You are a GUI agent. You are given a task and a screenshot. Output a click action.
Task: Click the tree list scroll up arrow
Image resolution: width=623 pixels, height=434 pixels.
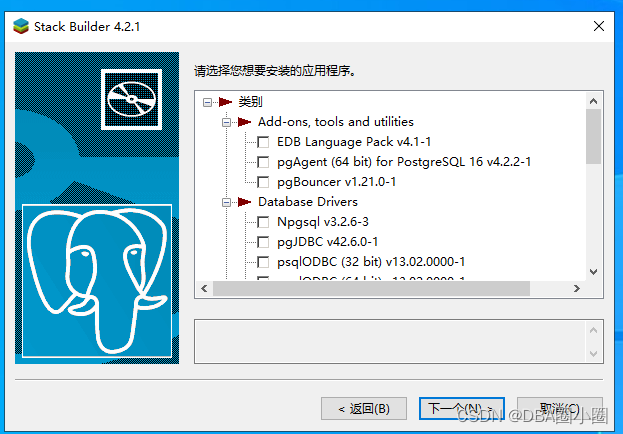click(x=594, y=101)
